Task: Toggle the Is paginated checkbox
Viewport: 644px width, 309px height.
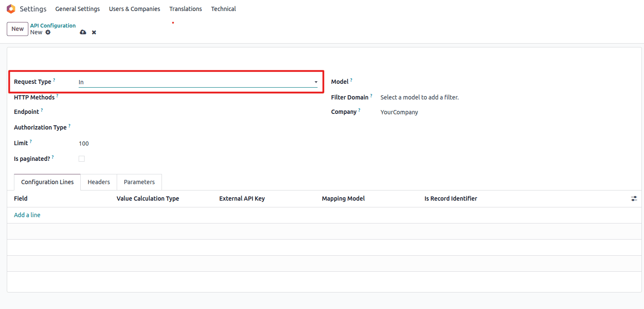Action: pyautogui.click(x=82, y=159)
